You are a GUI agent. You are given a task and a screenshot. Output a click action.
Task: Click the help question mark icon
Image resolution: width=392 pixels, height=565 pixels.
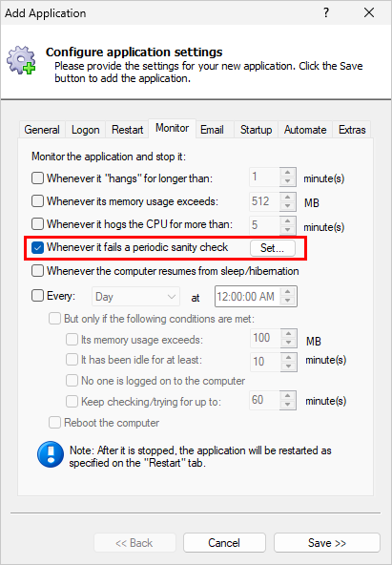coord(326,13)
